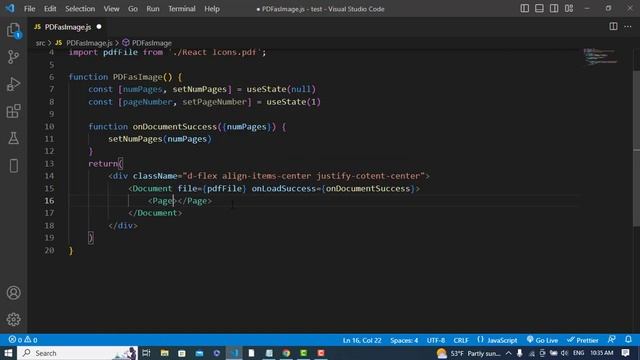The image size is (640, 360).
Task: Open editor More Actions ellipsis menu
Action: [628, 27]
